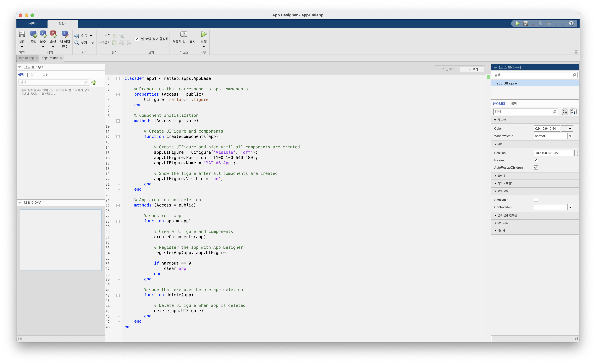Viewport: 596px width, 364px height.
Task: Add callback with green plus in Code Browser
Action: [x=94, y=82]
